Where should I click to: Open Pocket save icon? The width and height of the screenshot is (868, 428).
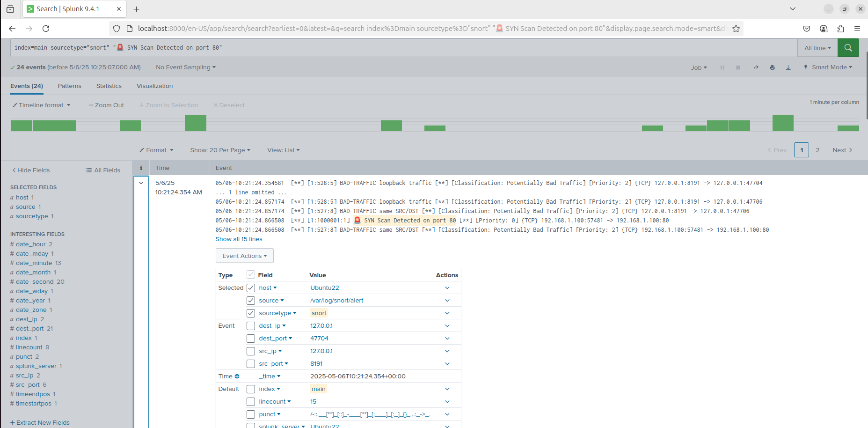pyautogui.click(x=807, y=29)
